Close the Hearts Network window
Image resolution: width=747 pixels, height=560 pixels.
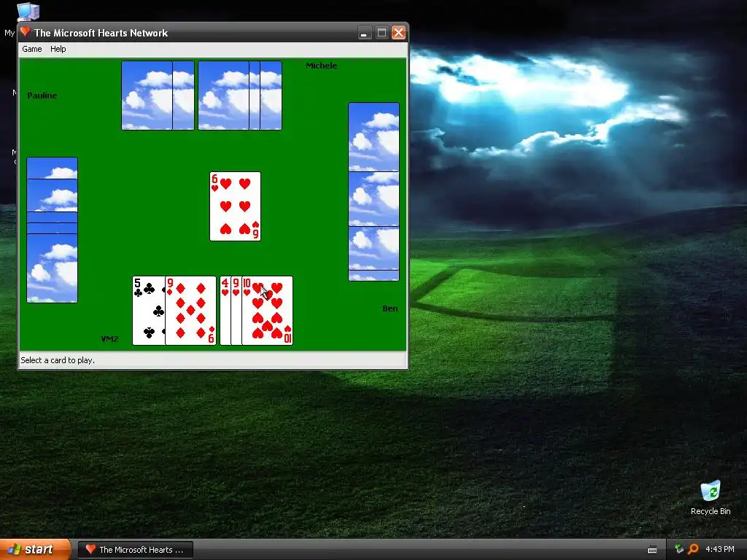(x=399, y=33)
